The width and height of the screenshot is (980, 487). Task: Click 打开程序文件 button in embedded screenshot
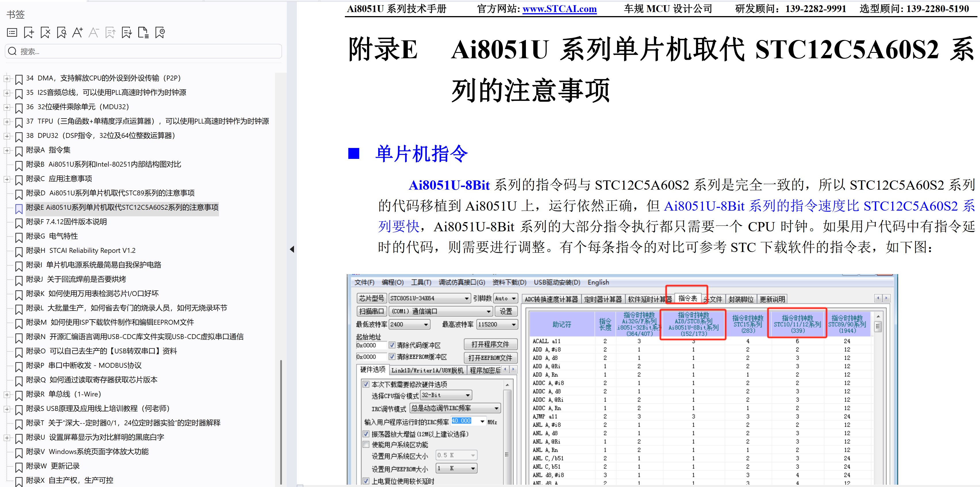point(490,344)
